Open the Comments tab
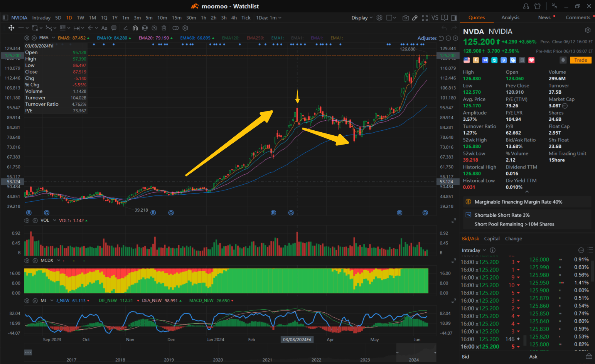Image resolution: width=595 pixels, height=364 pixels. tap(578, 17)
